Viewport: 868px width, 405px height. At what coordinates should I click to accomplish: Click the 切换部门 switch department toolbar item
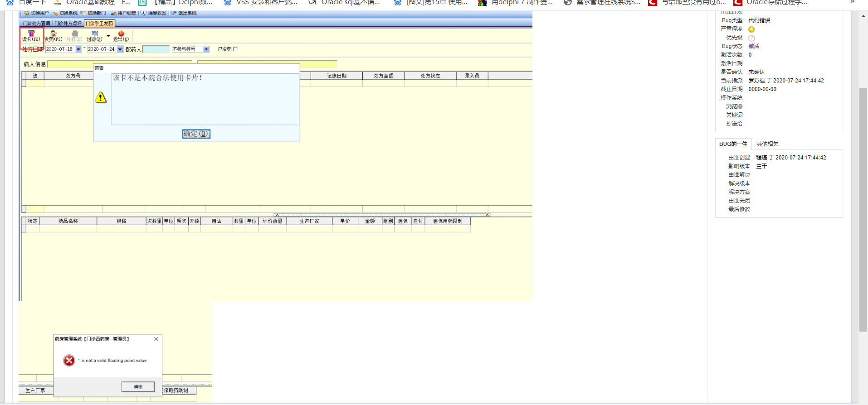coord(93,13)
